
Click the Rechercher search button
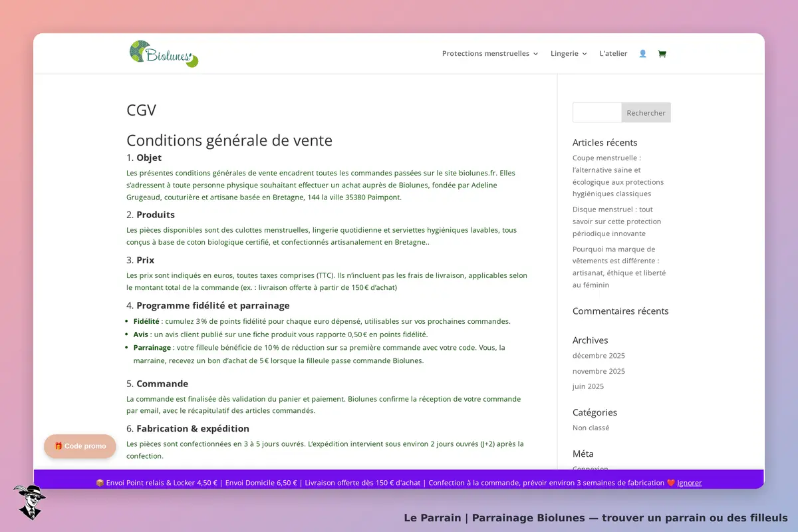(646, 112)
